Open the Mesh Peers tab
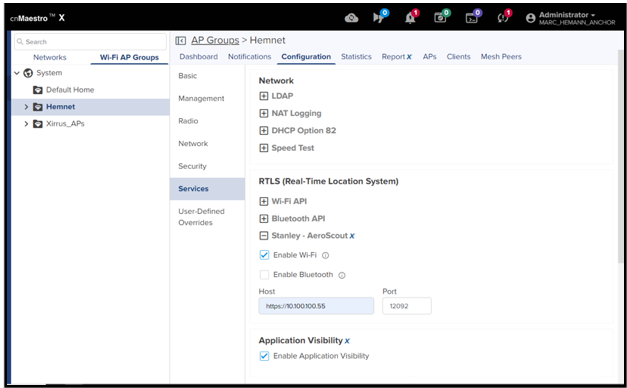Screen dimensions: 627x388 pyautogui.click(x=501, y=57)
